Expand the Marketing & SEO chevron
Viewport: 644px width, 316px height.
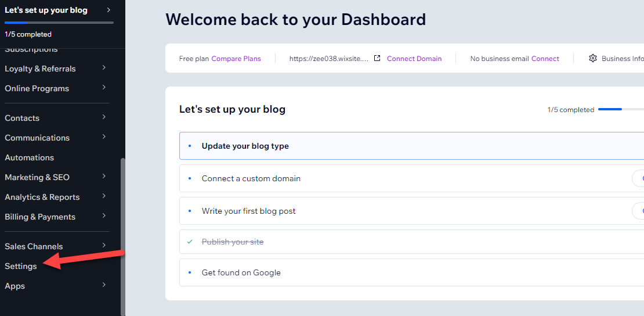point(104,176)
